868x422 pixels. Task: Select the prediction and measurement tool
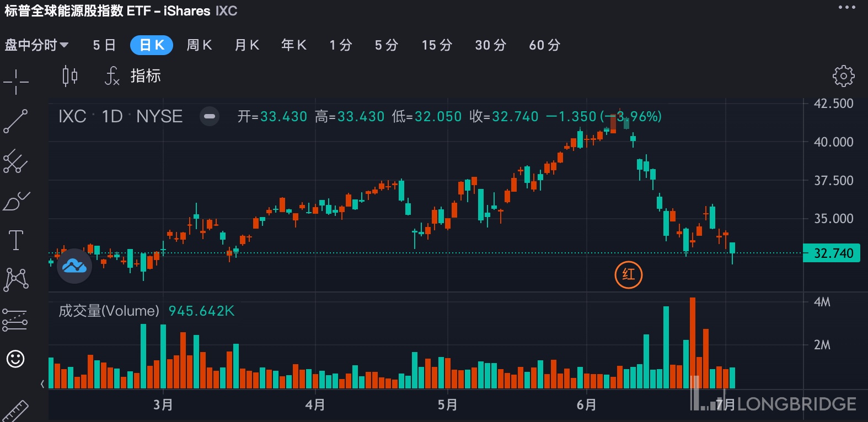pyautogui.click(x=15, y=320)
